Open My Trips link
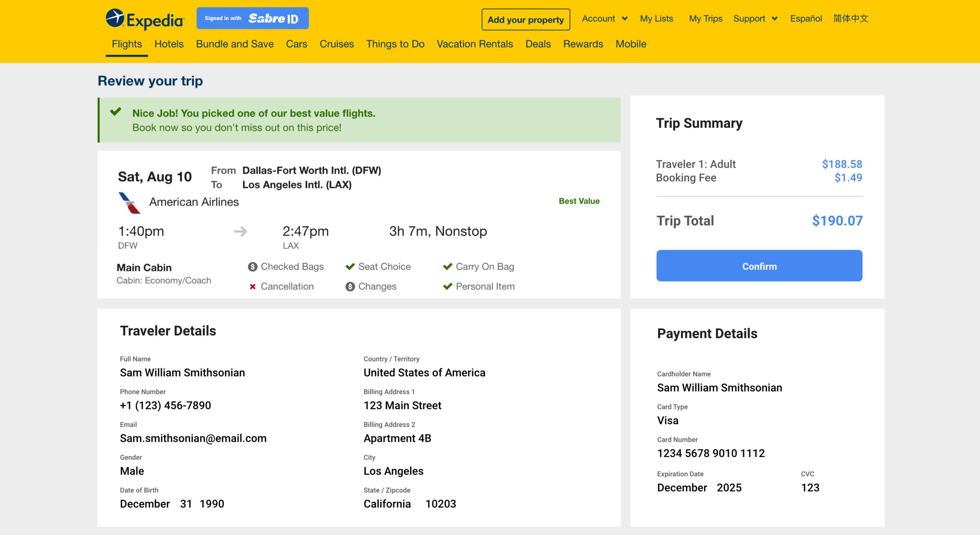 (x=706, y=18)
